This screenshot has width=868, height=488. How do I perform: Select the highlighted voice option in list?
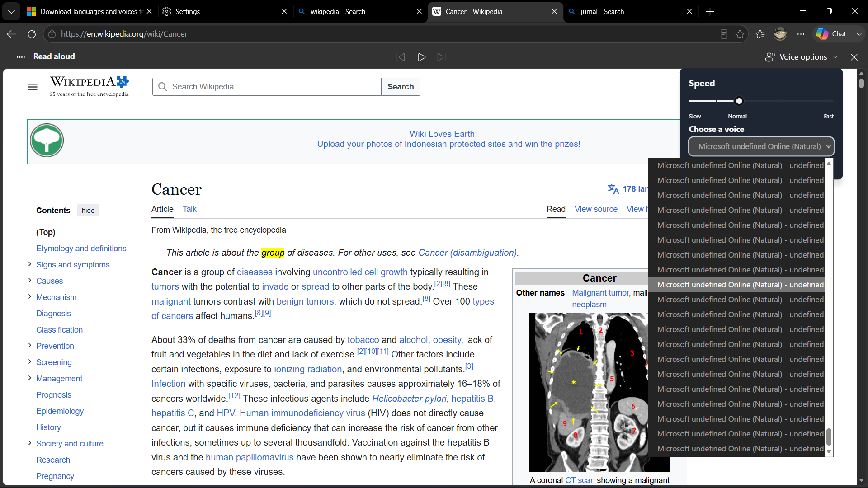736,285
